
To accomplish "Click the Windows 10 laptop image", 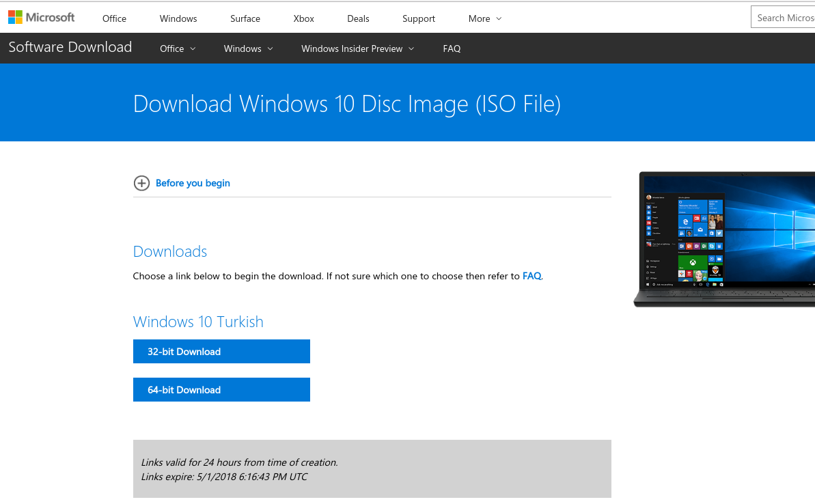I will (724, 239).
